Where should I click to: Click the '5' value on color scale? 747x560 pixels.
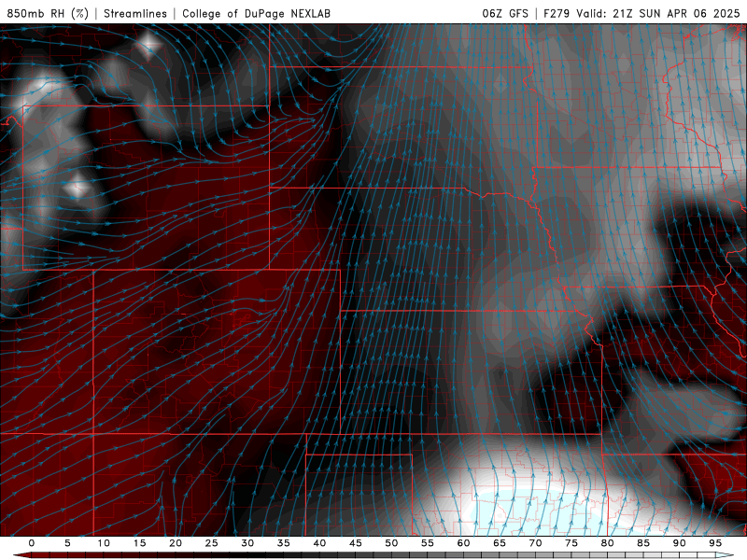(x=67, y=543)
